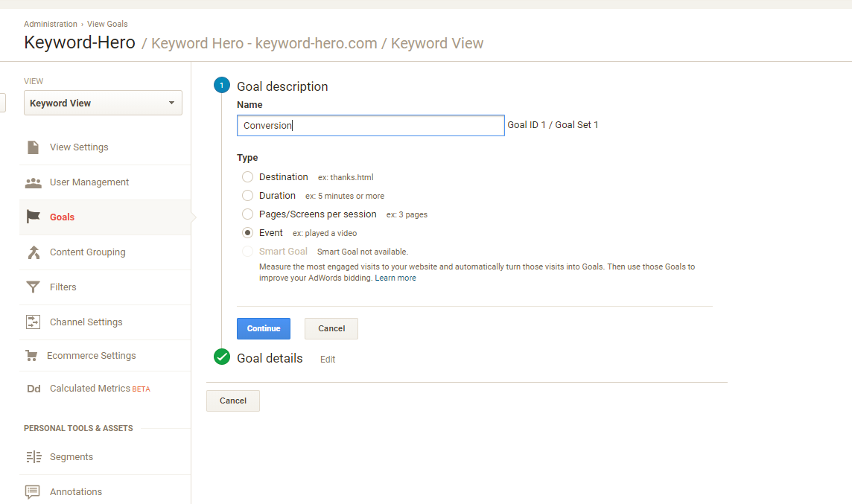Screen dimensions: 852x504
Task: Cancel the goal description step
Action: [331, 328]
